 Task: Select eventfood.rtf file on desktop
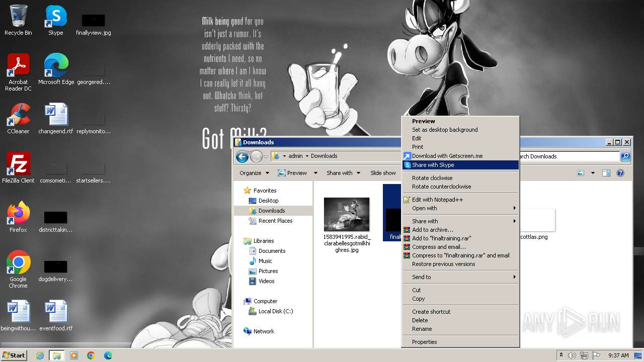click(56, 316)
